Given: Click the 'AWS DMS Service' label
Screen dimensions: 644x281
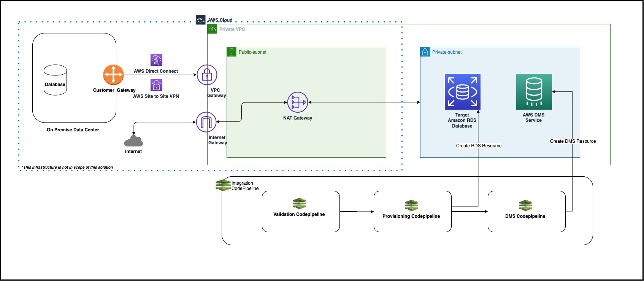Looking at the screenshot, I should 534,118.
